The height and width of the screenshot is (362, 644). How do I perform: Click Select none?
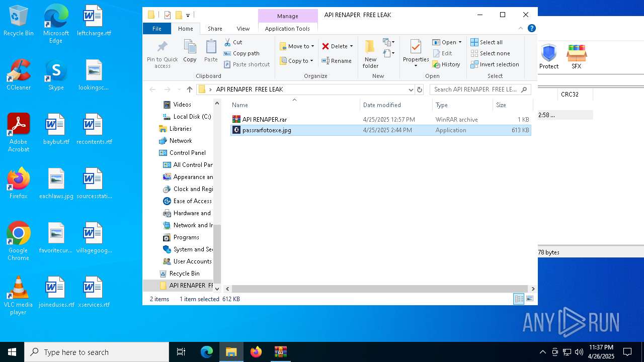point(491,53)
